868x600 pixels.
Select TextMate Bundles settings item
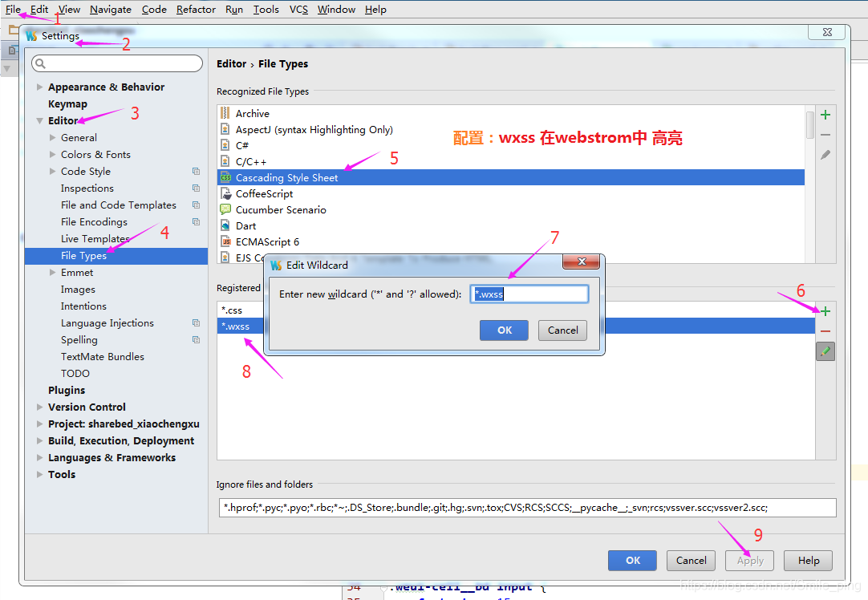103,356
